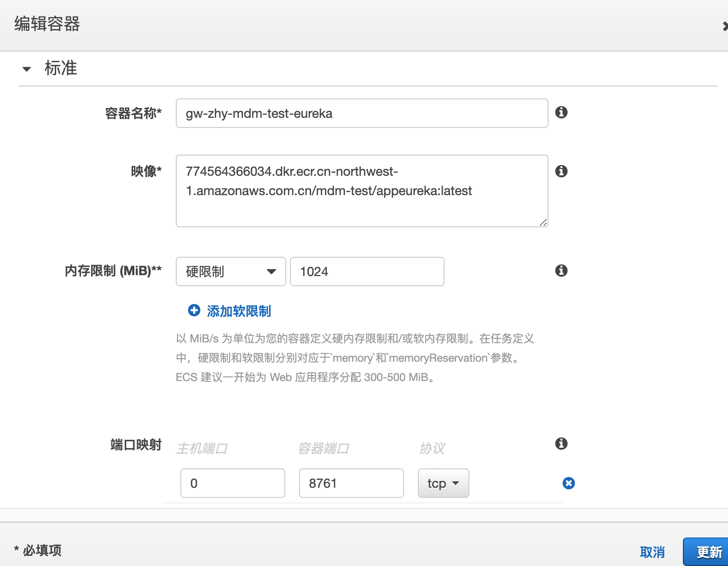Click the 标准 section heading text
Viewport: 728px width, 566px height.
(61, 68)
